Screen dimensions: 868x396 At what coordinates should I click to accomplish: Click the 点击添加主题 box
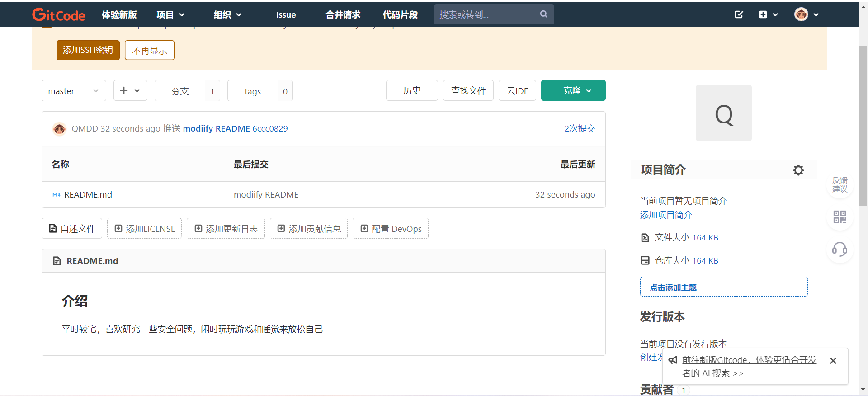pos(724,287)
